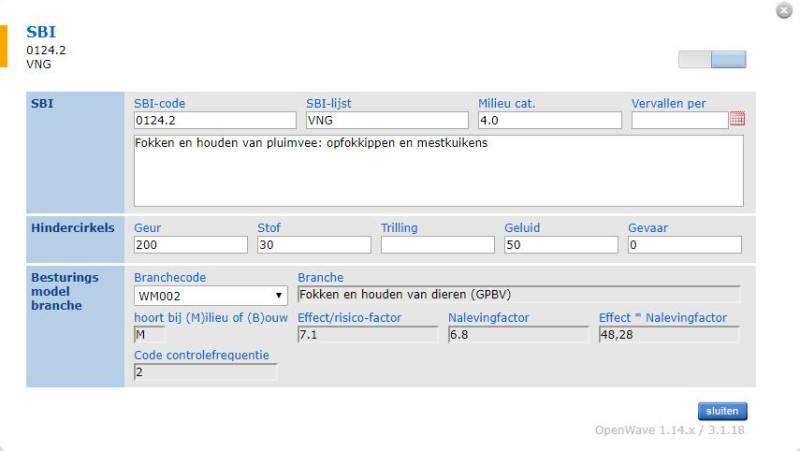Click the Branche field Fokken en houden

[518, 295]
